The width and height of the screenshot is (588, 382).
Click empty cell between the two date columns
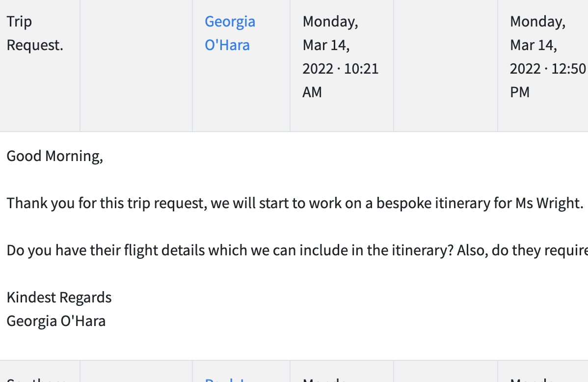point(445,65)
